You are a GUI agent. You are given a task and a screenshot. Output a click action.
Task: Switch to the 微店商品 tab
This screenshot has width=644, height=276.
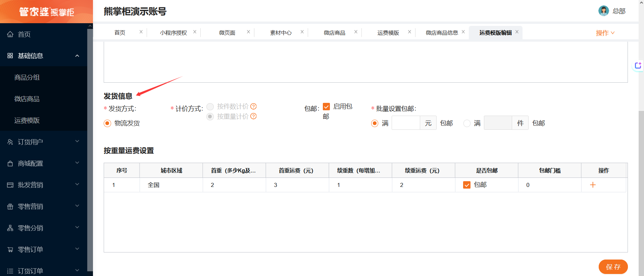coord(335,33)
